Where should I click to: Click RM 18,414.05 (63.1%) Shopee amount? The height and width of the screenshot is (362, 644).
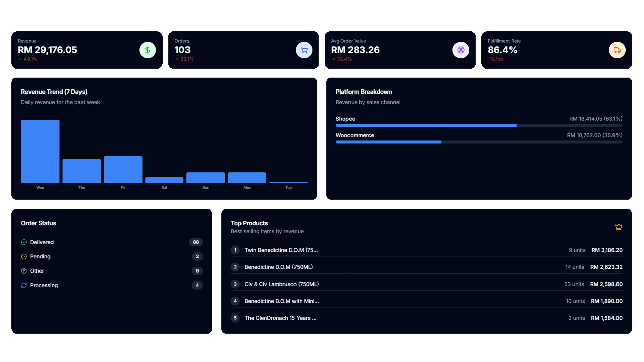click(596, 119)
